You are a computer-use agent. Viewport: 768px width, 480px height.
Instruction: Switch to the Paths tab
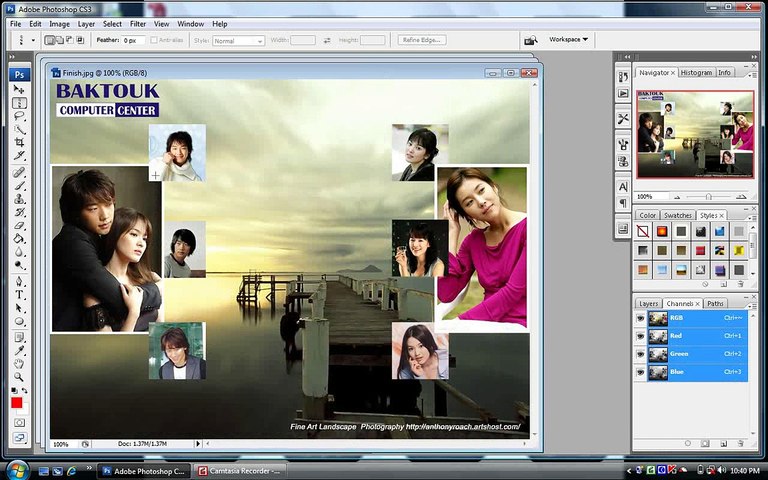point(715,304)
